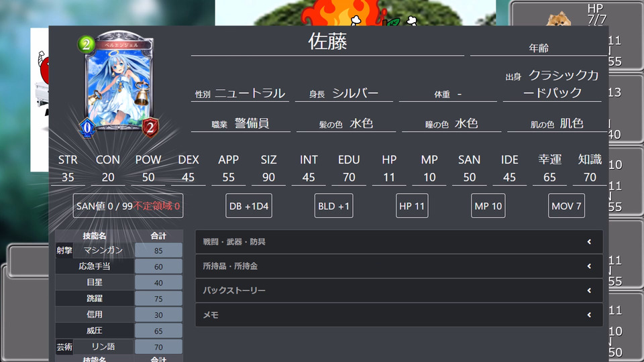Click the 目星 skill row

[119, 282]
